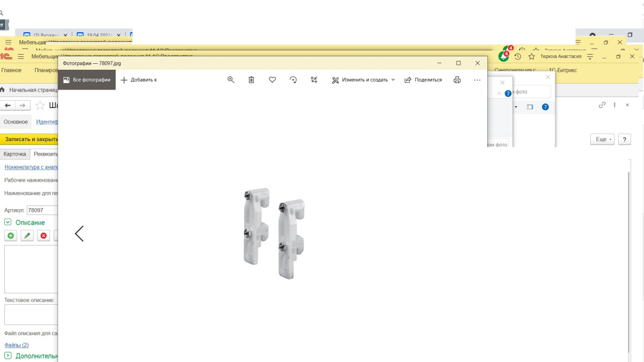Click the green add button under Описание
644x362 pixels.
[11, 236]
